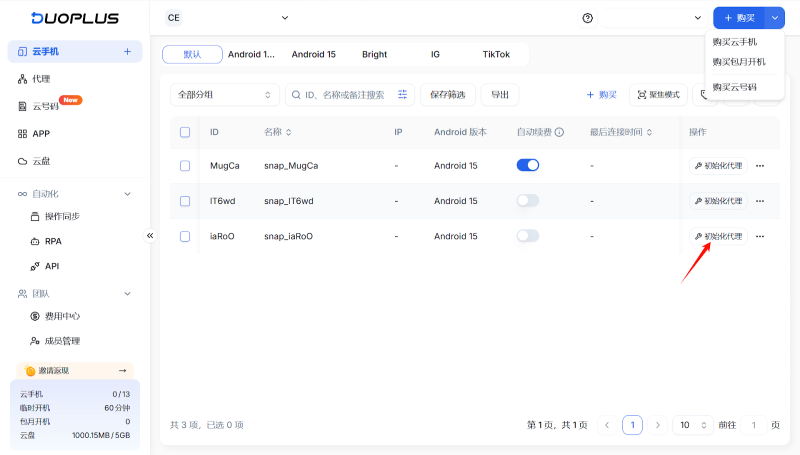Image resolution: width=800 pixels, height=455 pixels.
Task: Click the help question mark icon
Action: [587, 18]
